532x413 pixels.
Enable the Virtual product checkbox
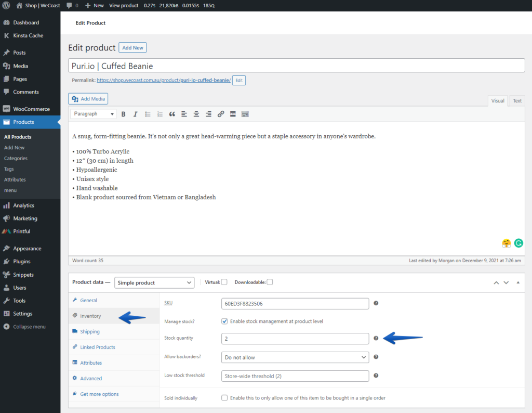click(x=224, y=282)
